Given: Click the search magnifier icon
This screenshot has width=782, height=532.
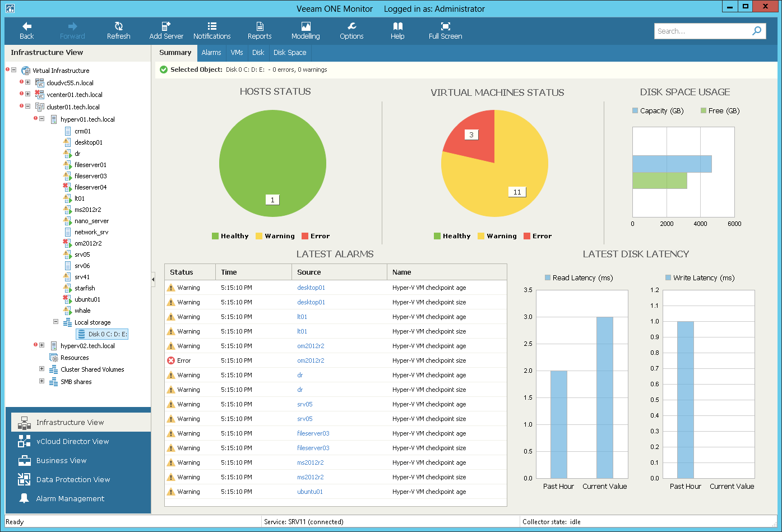Looking at the screenshot, I should pyautogui.click(x=757, y=31).
